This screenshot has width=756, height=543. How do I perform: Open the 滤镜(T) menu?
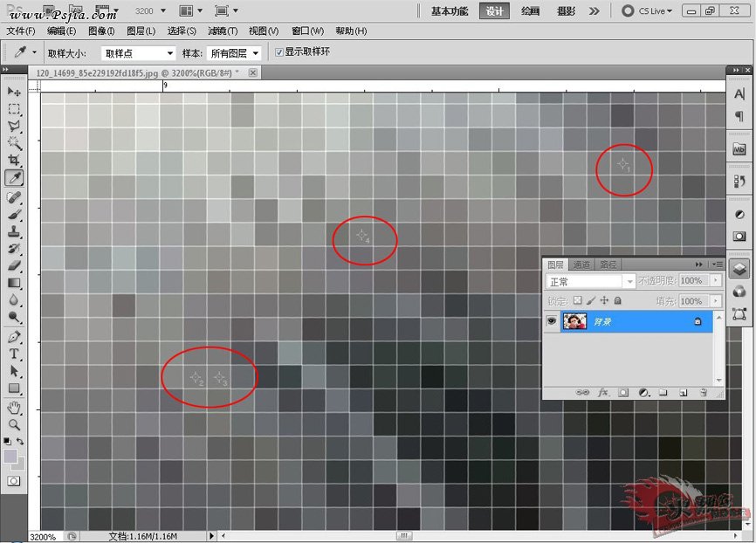pos(223,31)
